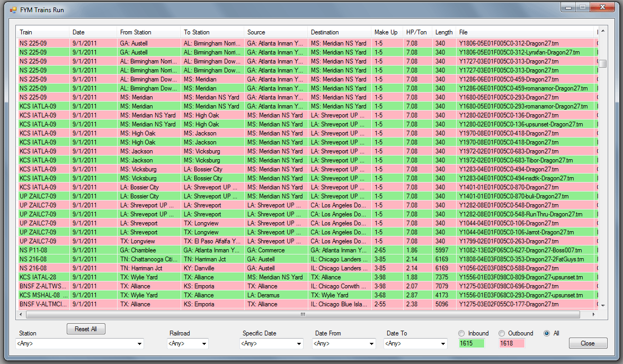Click the green inbound count box 1615
623x364 pixels.
472,343
